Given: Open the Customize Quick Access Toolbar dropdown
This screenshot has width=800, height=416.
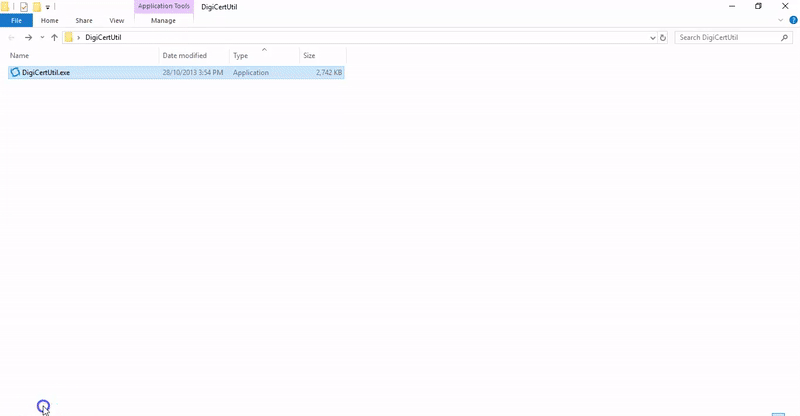Looking at the screenshot, I should pyautogui.click(x=47, y=7).
